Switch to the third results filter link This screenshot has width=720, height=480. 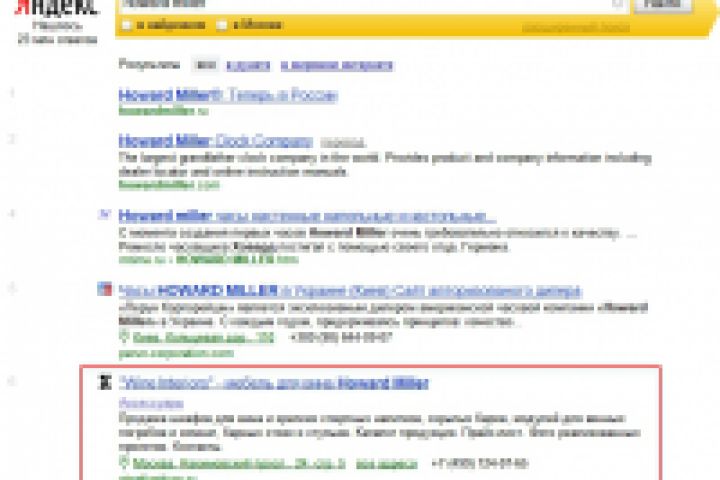[x=337, y=66]
